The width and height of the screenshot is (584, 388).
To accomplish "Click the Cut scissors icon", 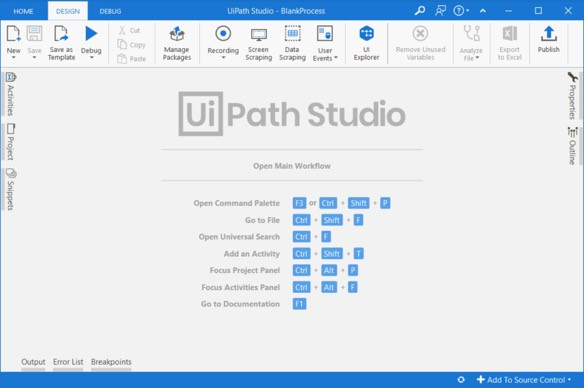I will pyautogui.click(x=122, y=30).
